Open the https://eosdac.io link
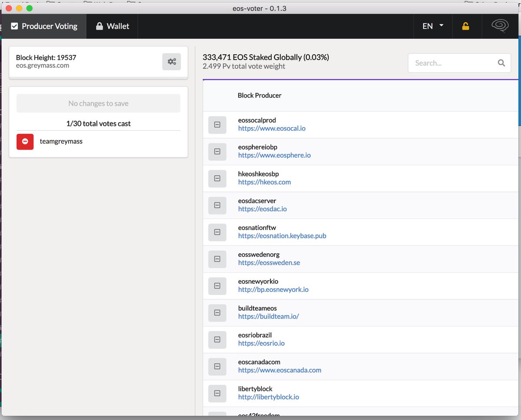The height and width of the screenshot is (420, 521). coord(262,209)
